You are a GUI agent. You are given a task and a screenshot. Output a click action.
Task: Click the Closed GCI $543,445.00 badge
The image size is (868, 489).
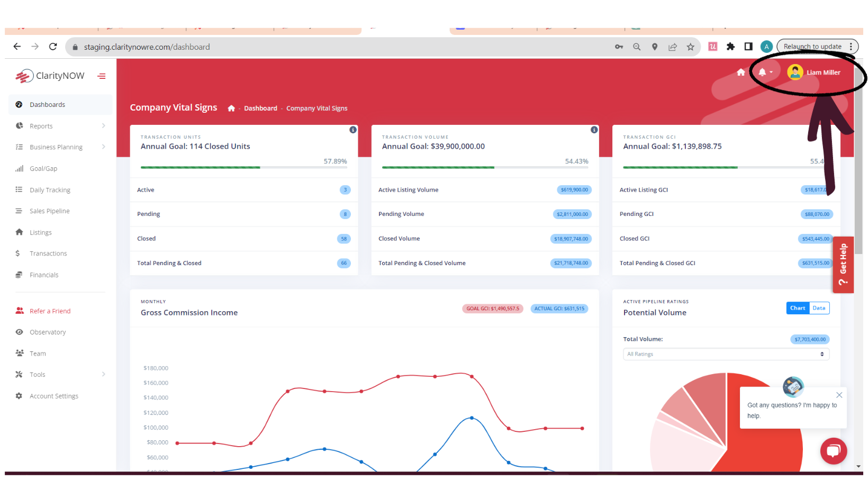pyautogui.click(x=816, y=239)
